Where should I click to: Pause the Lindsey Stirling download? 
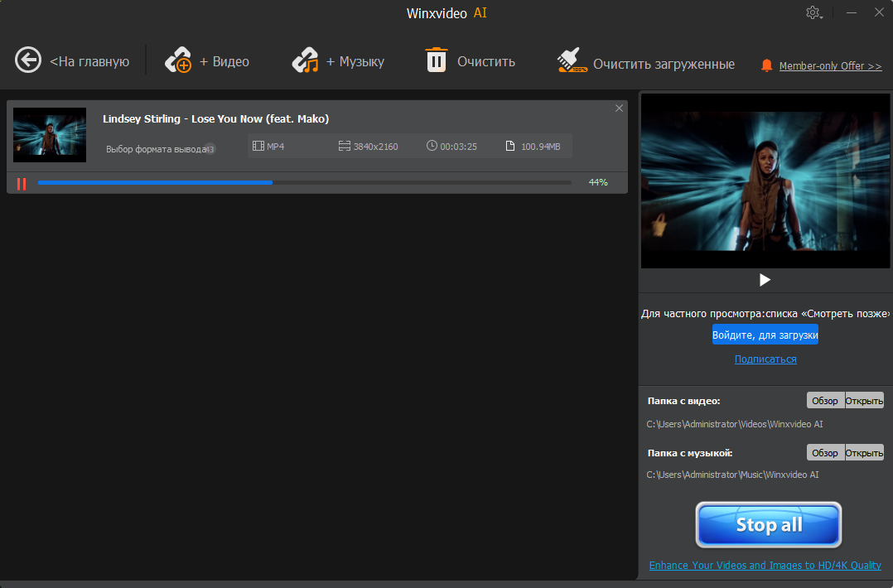coord(22,184)
